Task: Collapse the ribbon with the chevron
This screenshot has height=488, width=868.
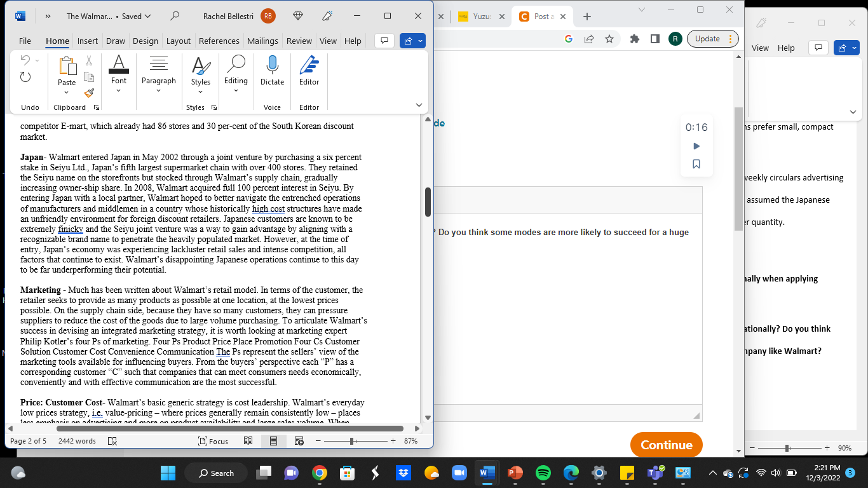Action: pos(419,104)
